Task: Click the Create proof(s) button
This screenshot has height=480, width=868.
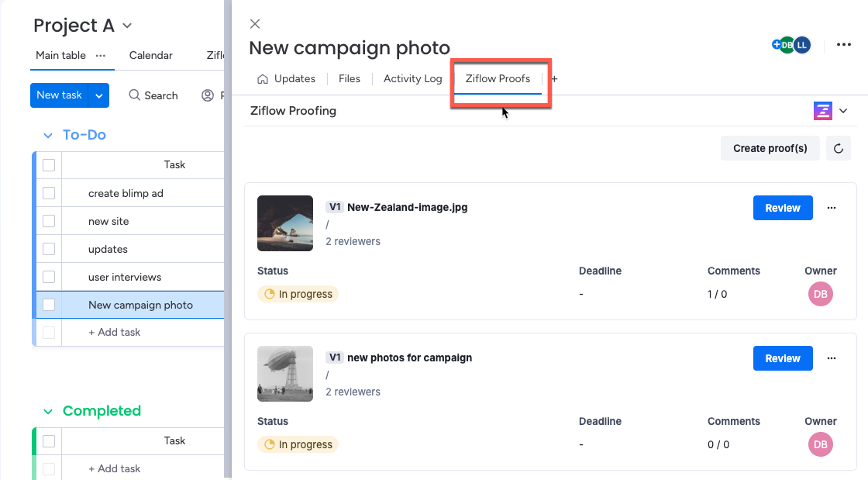Action: click(770, 148)
